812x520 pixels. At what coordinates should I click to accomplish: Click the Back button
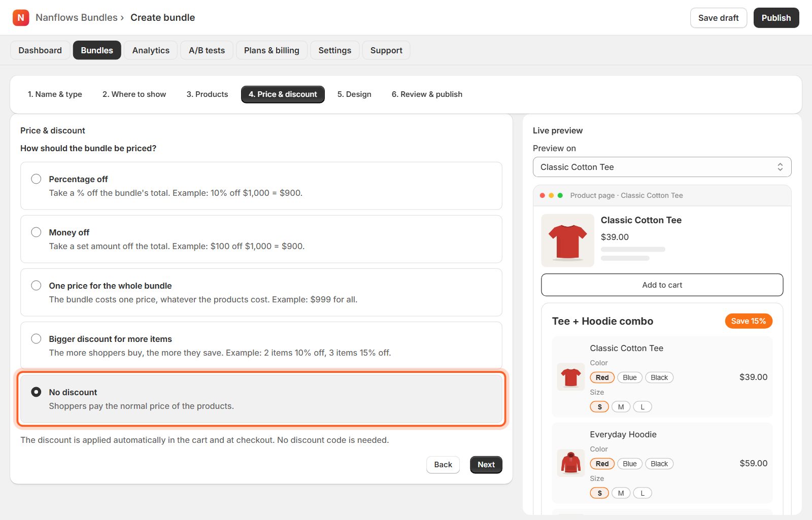443,465
